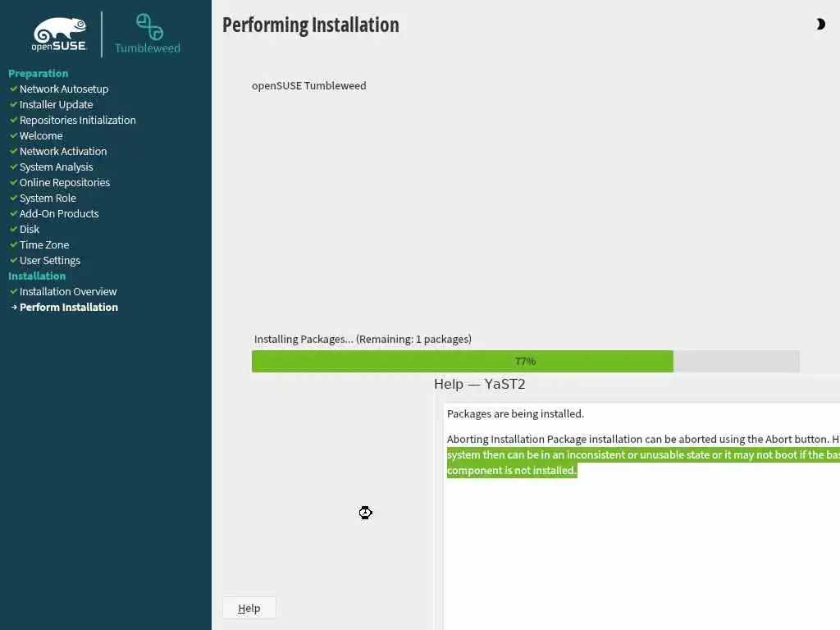Click the Installation section heading
Screen dimensions: 840x630
37,276
